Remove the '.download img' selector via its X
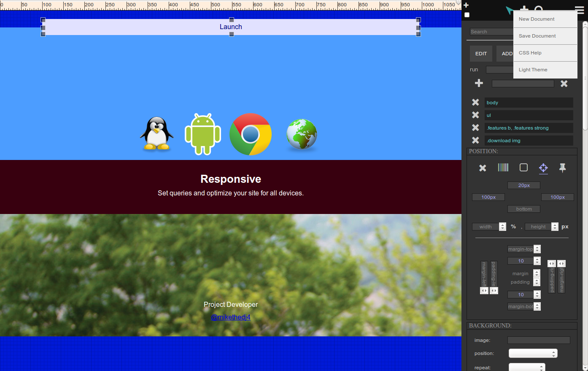Viewport: 588px width, 371px height. tap(475, 140)
